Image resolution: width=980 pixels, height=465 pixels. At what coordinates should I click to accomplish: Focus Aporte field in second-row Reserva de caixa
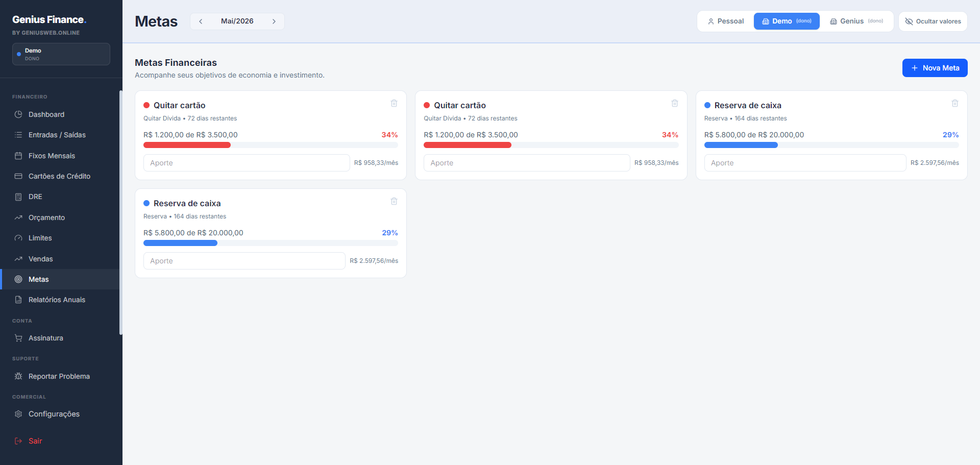(244, 261)
